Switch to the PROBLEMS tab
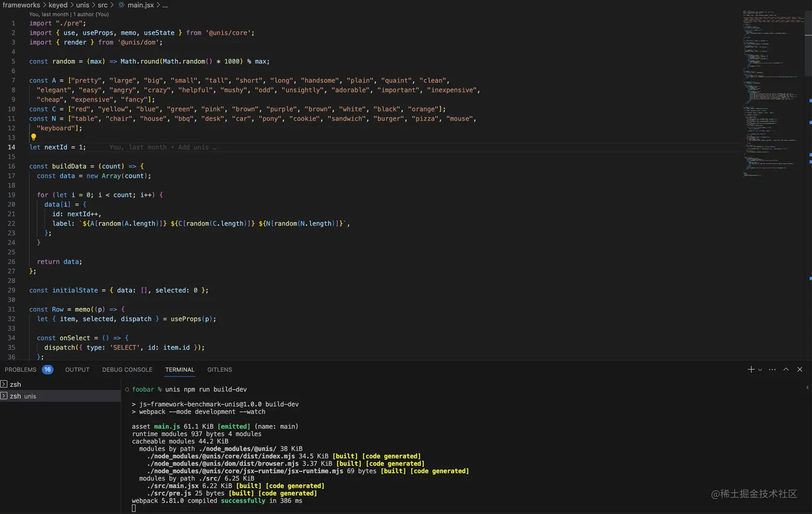Screen dimensions: 812x514 click(20, 370)
